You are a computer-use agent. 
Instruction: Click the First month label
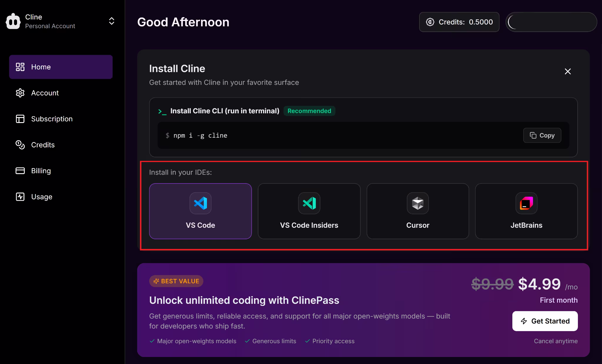(x=558, y=300)
